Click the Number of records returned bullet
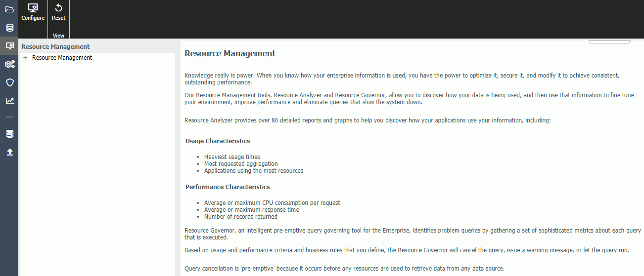 [241, 217]
